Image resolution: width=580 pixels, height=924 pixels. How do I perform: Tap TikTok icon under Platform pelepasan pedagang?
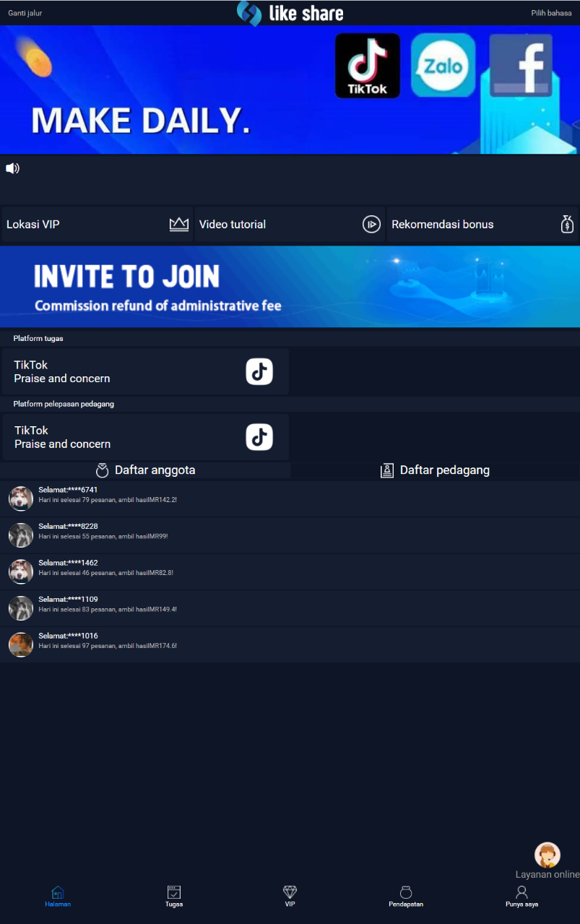[x=259, y=437]
